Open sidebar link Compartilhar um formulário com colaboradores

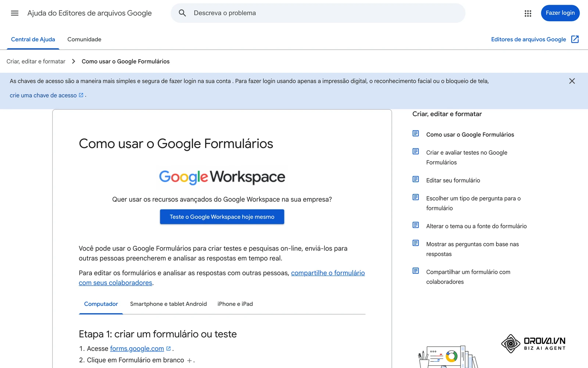(468, 277)
